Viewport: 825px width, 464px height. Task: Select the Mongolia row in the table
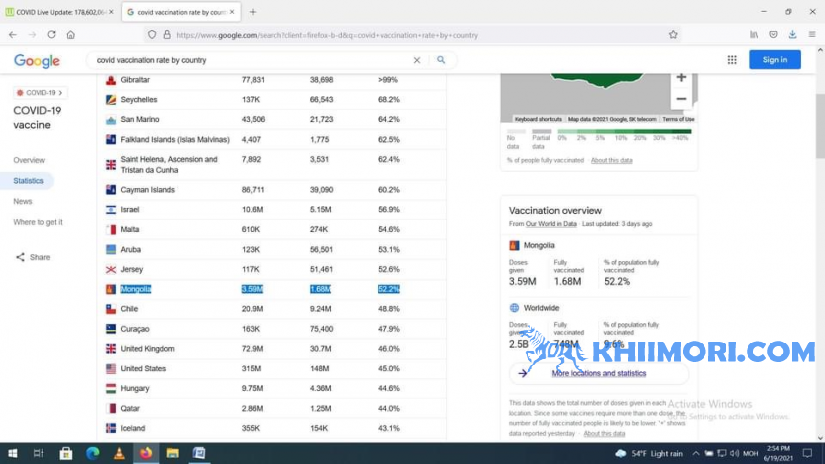click(x=273, y=289)
